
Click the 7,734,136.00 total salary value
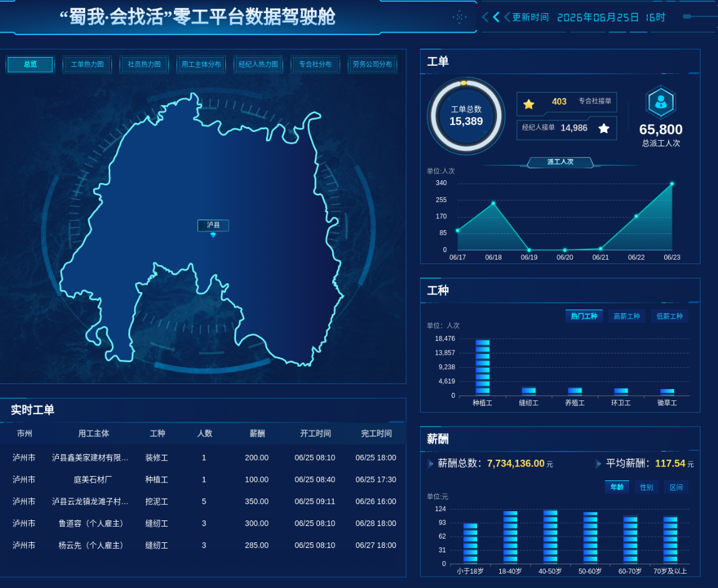(x=516, y=464)
